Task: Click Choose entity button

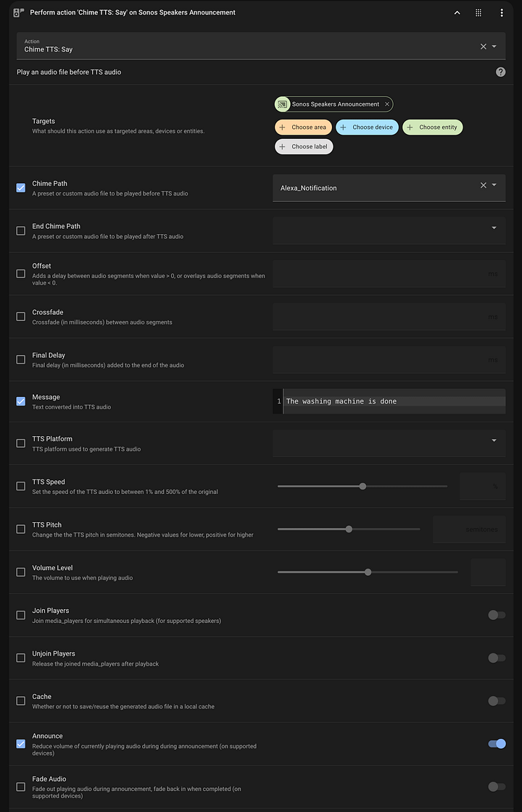Action: click(433, 127)
